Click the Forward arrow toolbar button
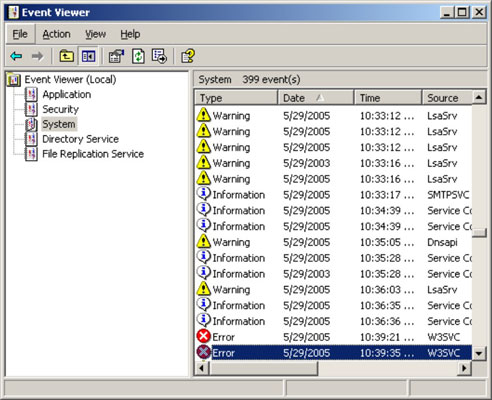The width and height of the screenshot is (492, 400). [x=37, y=56]
